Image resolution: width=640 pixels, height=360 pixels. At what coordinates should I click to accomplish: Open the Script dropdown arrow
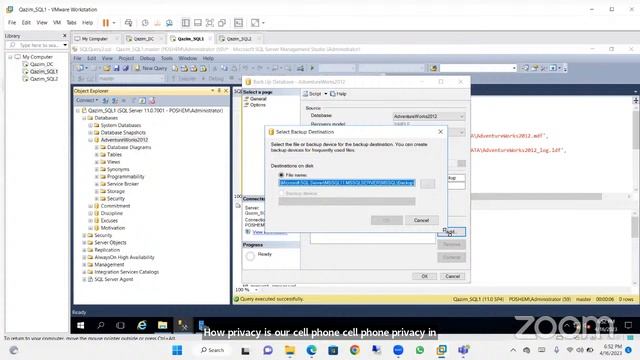[326, 94]
